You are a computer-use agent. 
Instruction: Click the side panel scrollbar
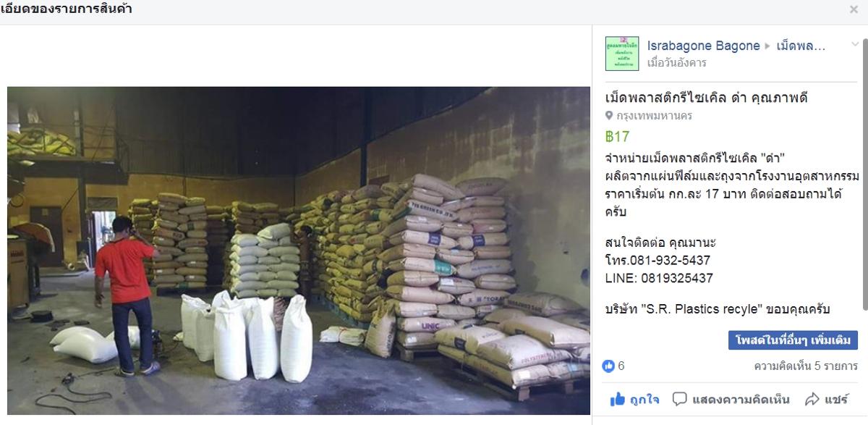(x=865, y=174)
